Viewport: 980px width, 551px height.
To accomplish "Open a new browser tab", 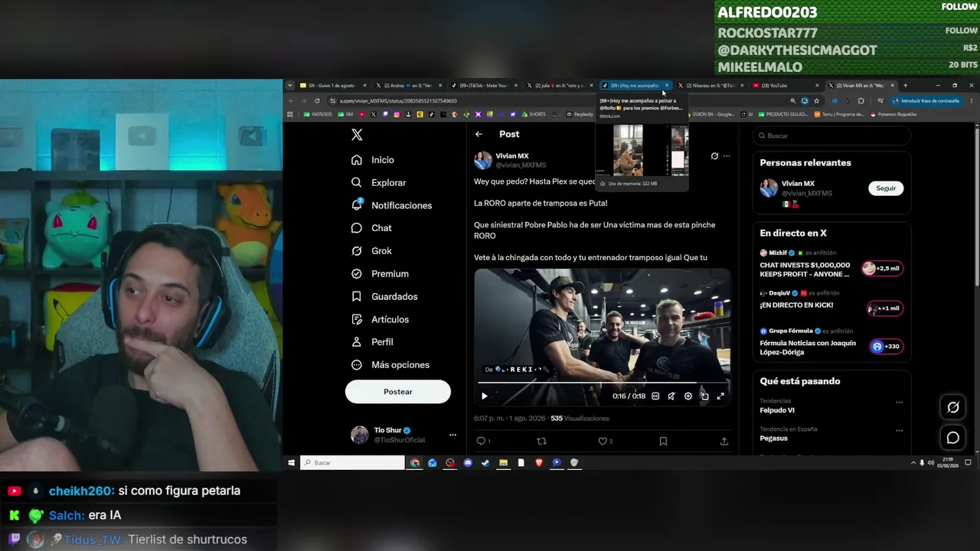I will point(905,86).
